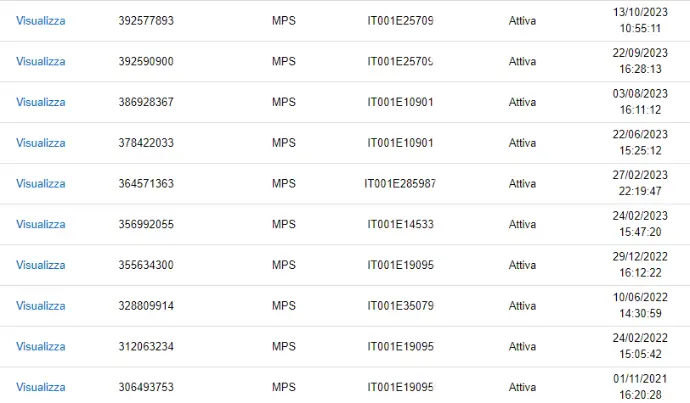Open Visualizza for entry 355634300
This screenshot has width=690, height=403.
[x=40, y=265]
